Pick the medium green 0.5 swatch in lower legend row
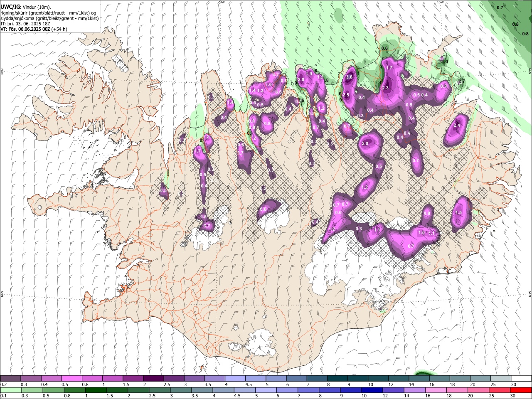The image size is (532, 399). (53, 390)
